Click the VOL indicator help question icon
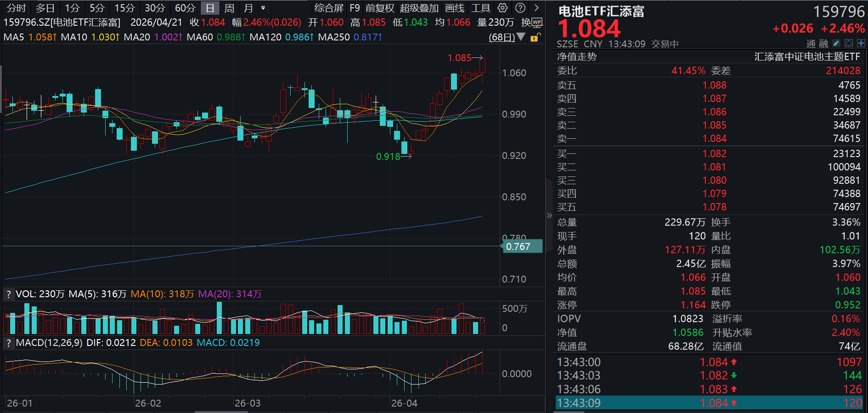Screen dimensions: 868x413 coord(8,294)
